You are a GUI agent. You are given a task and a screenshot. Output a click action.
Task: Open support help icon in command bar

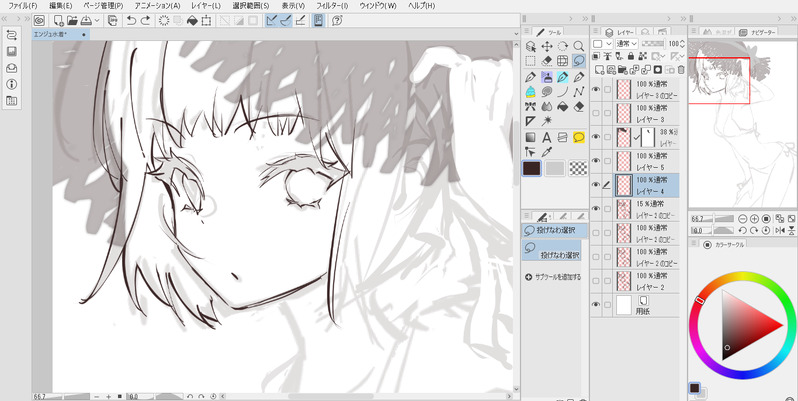tap(337, 20)
